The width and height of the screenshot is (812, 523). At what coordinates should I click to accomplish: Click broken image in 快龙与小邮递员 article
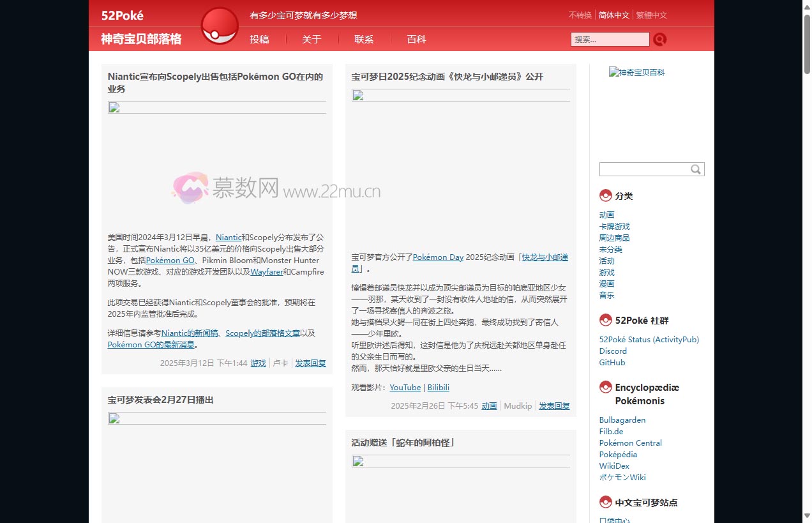coord(358,96)
